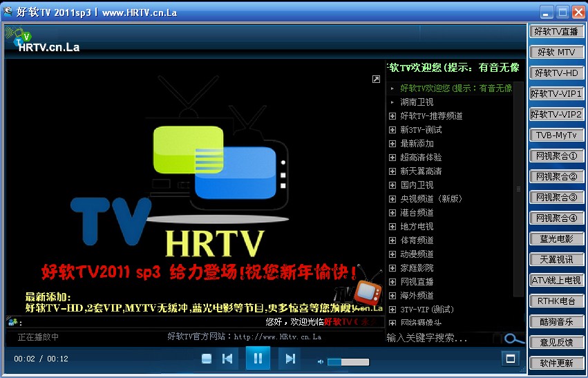
Task: Expand 超高清体验 category
Action: 392,158
